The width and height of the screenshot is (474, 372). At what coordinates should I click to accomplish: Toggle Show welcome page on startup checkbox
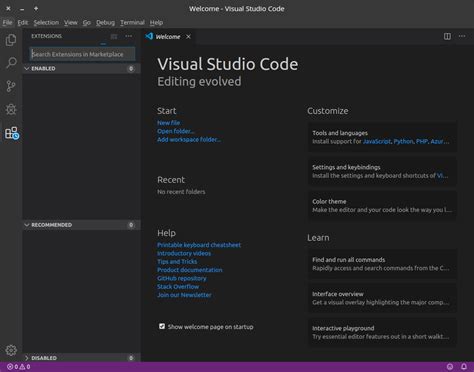[x=162, y=326]
